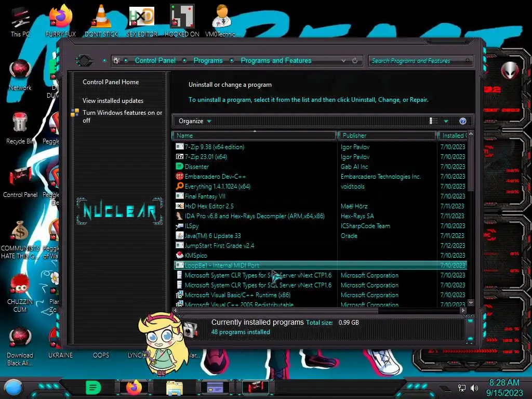Click the Search Programs and Features field
532x399 pixels.
[x=420, y=61]
